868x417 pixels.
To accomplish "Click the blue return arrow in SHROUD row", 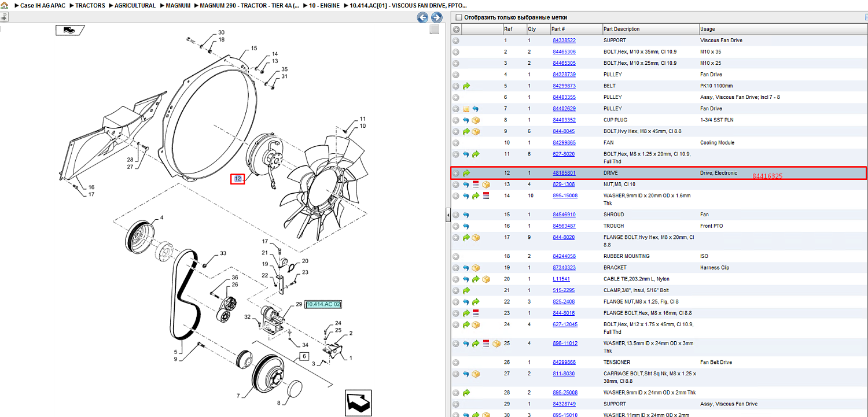I will (466, 215).
